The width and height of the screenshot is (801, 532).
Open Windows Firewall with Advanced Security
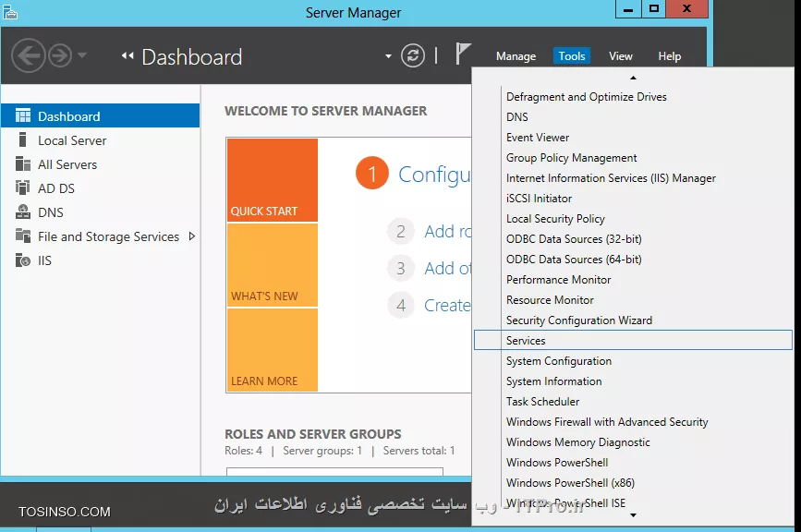tap(633, 422)
